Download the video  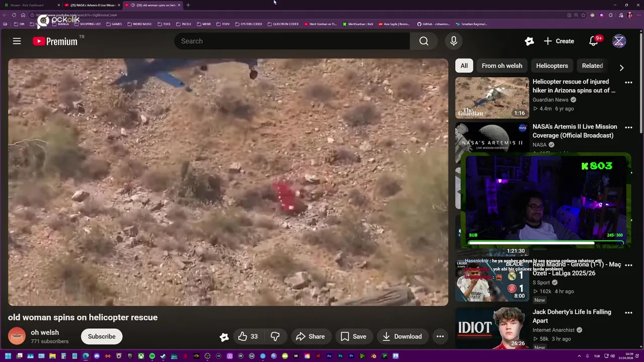(402, 336)
